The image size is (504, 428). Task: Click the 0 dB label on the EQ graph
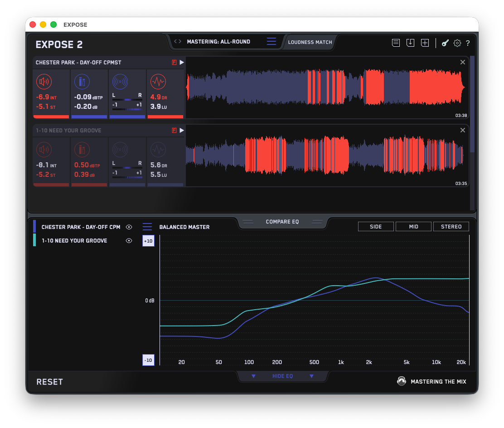tap(150, 300)
